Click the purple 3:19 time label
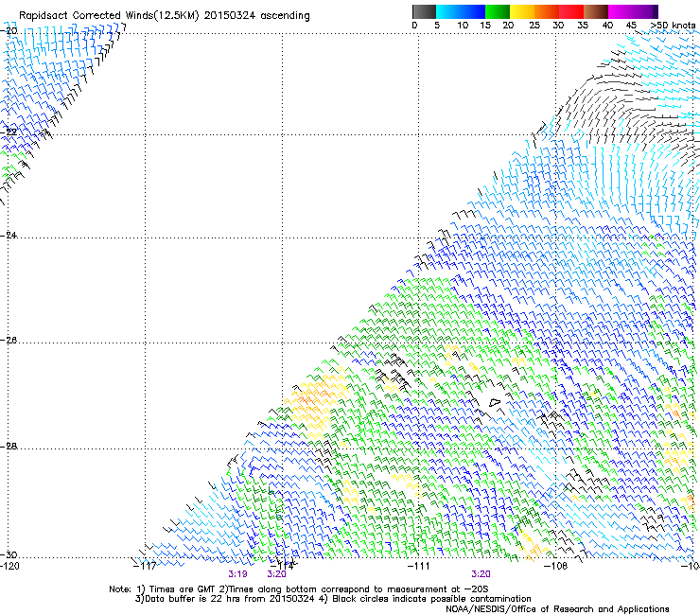 [x=237, y=574]
